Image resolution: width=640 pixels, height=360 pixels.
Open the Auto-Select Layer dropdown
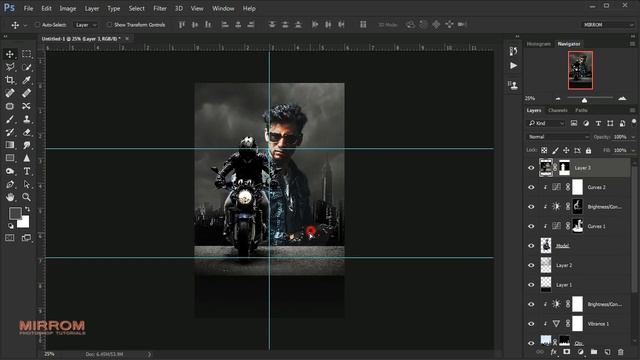85,25
